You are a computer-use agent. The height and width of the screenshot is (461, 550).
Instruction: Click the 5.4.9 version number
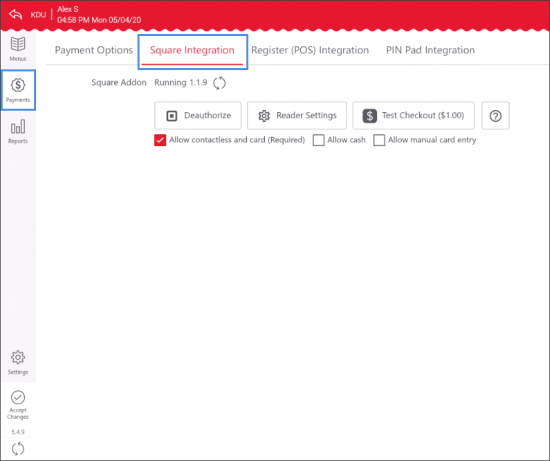click(x=18, y=432)
